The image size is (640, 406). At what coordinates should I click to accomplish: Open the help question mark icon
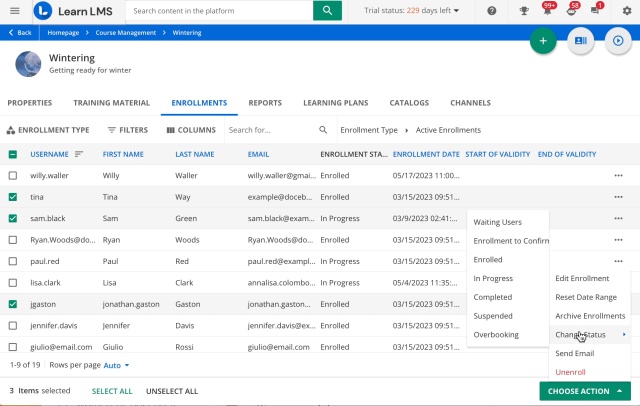[491, 11]
